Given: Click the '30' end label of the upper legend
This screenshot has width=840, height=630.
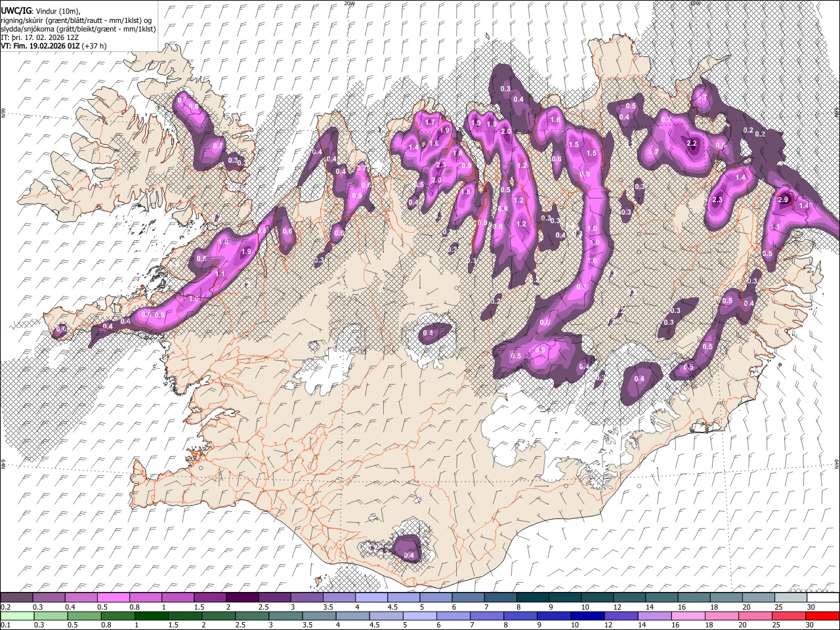Looking at the screenshot, I should pyautogui.click(x=811, y=607).
